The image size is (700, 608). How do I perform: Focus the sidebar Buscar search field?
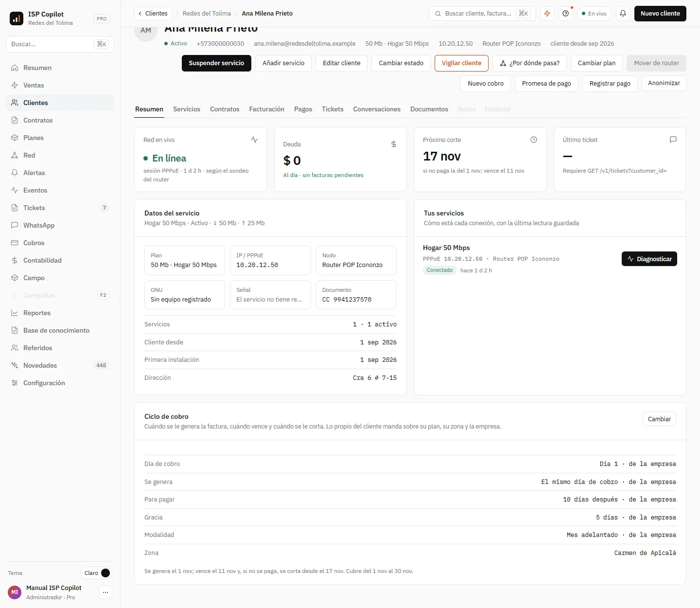pyautogui.click(x=60, y=44)
